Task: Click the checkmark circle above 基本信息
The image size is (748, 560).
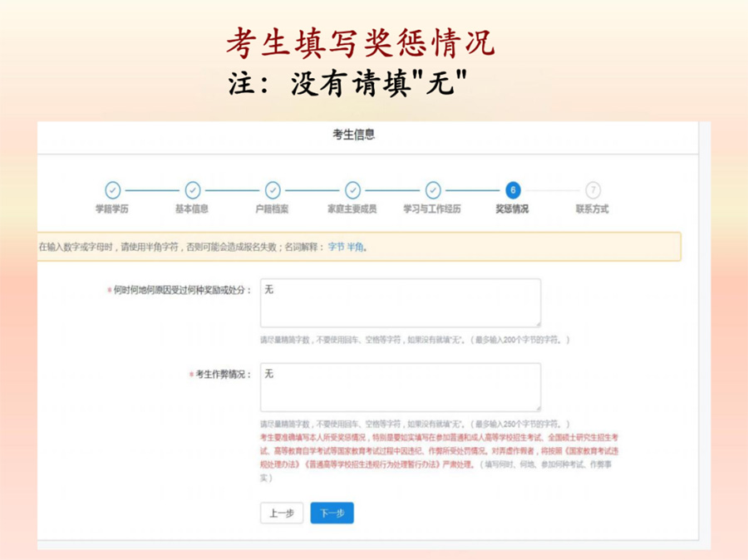Action: tap(192, 190)
